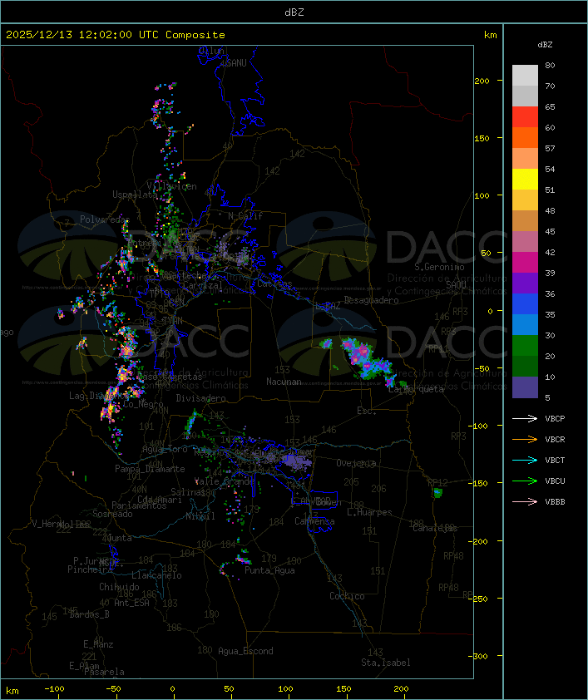
Task: Click the Llancanelo place label
Action: click(156, 575)
